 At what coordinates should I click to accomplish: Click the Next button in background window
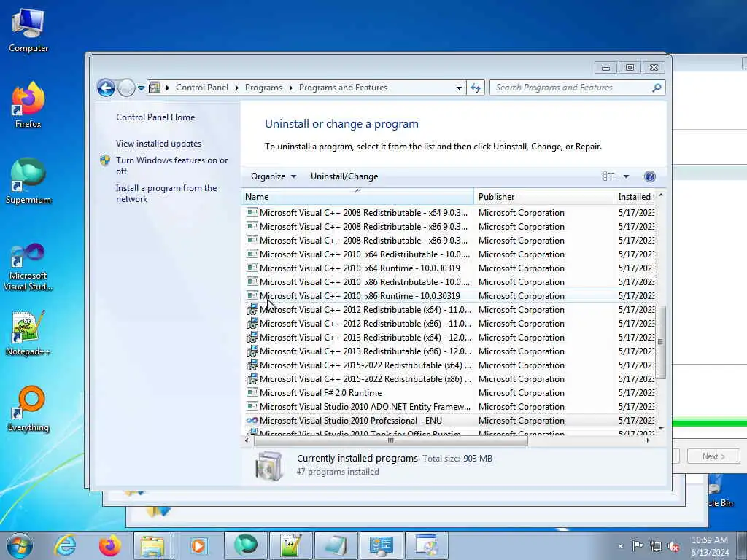tap(713, 456)
